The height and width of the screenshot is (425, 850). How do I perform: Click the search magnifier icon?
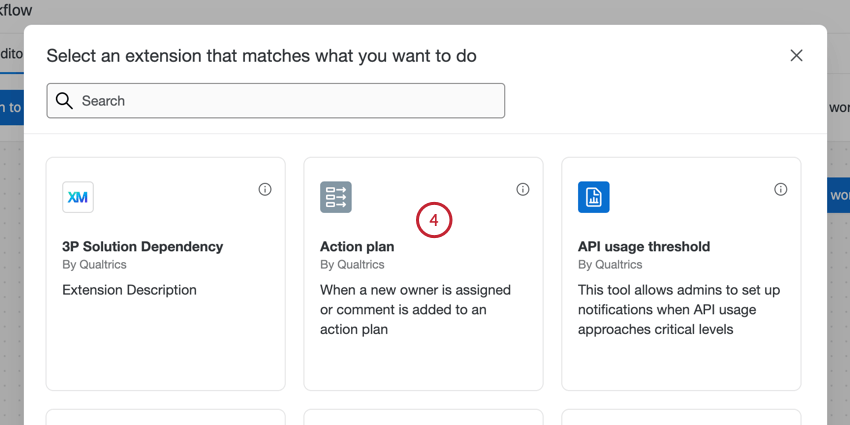tap(65, 101)
